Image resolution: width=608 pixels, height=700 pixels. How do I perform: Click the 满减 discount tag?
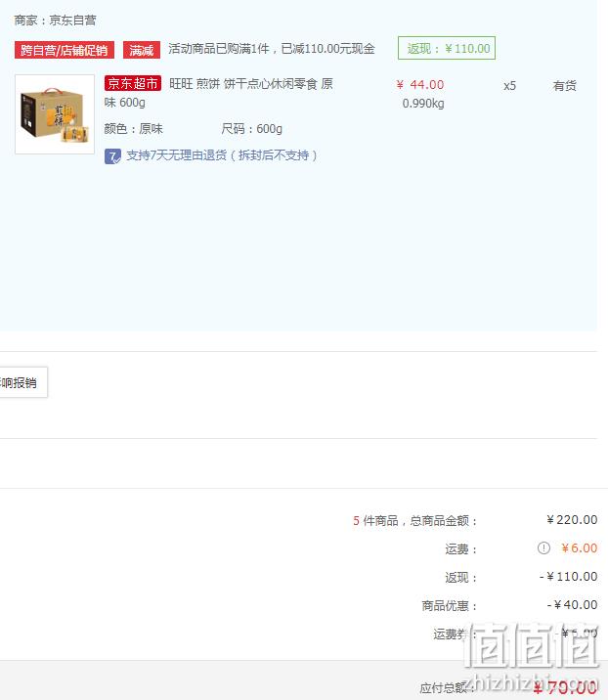click(x=142, y=50)
